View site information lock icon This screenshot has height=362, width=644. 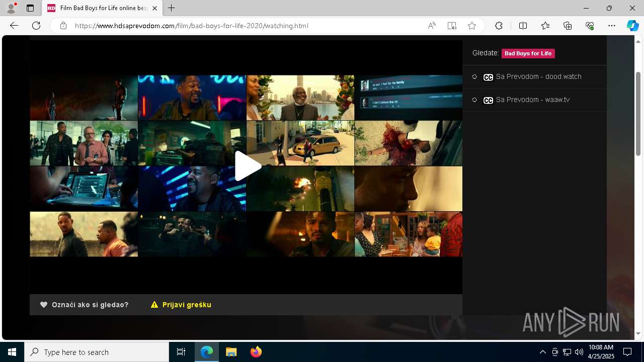coord(63,26)
